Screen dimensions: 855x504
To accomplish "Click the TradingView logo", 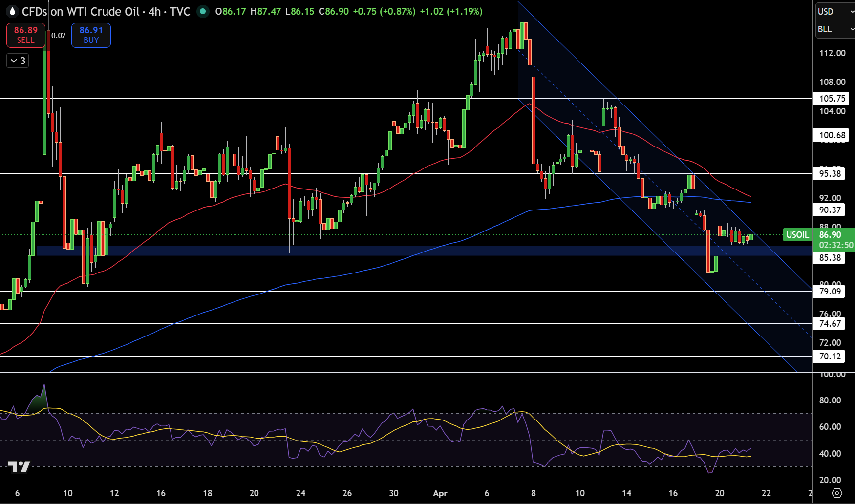I will tap(19, 467).
